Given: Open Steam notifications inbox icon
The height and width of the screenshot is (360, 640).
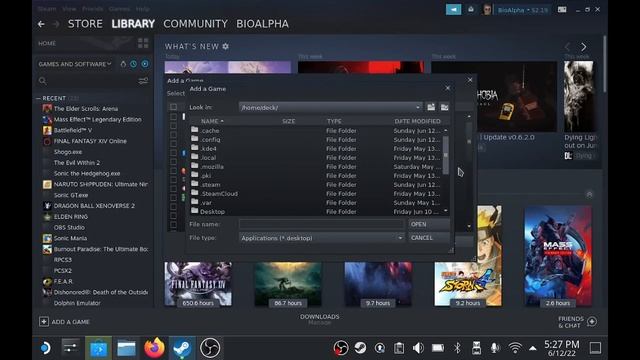Looking at the screenshot, I should coord(471,9).
